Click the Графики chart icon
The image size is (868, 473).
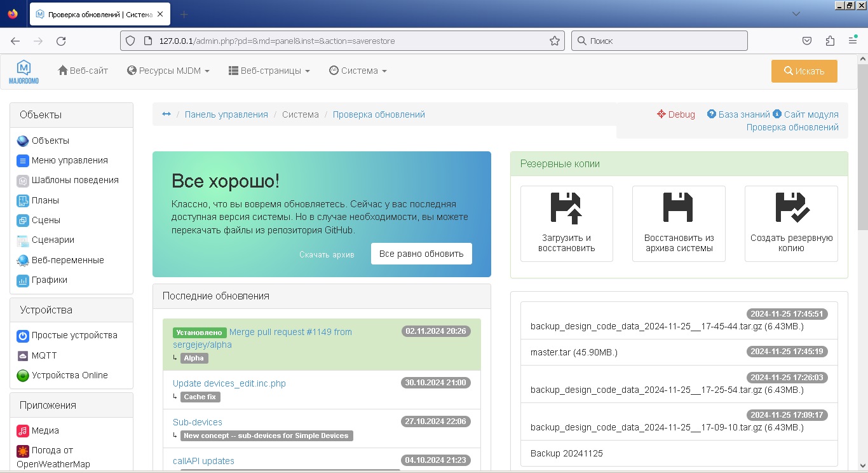(23, 280)
